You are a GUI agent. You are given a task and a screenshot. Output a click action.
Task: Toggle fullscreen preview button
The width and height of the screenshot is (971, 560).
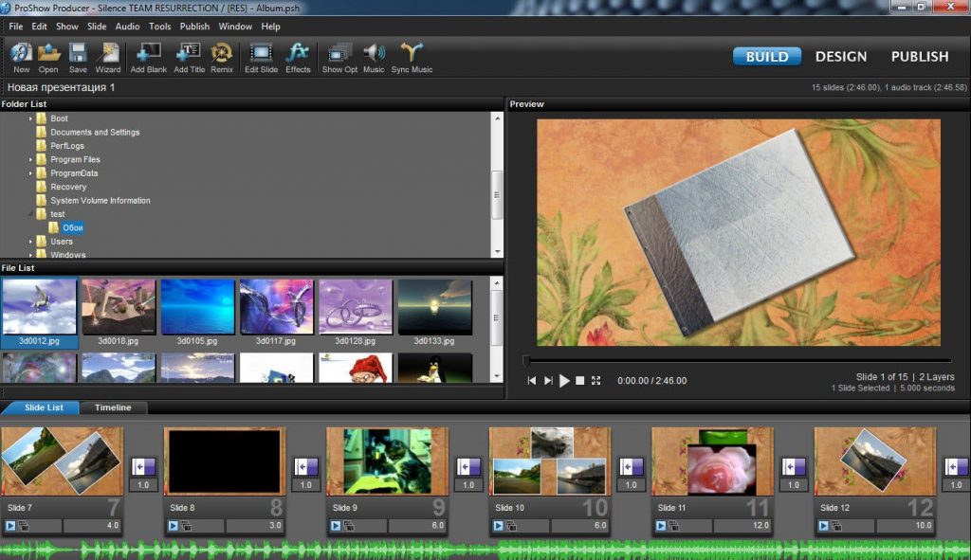coord(595,381)
